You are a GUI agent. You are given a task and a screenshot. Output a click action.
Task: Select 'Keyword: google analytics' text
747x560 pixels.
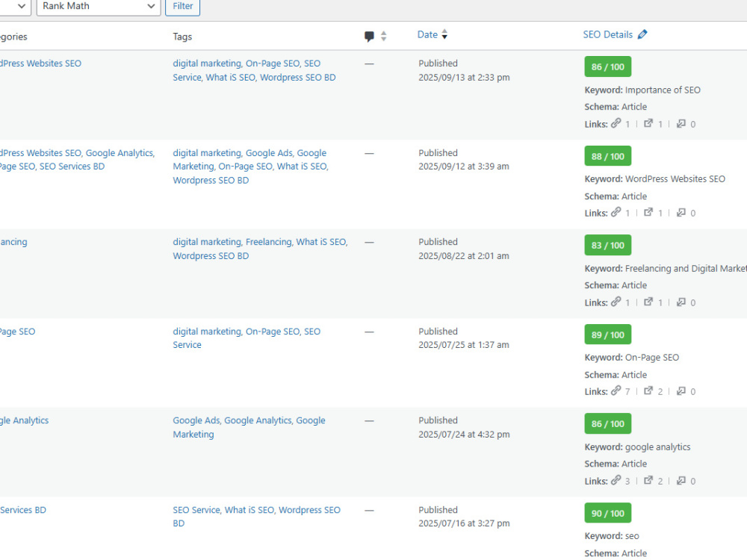coord(637,447)
